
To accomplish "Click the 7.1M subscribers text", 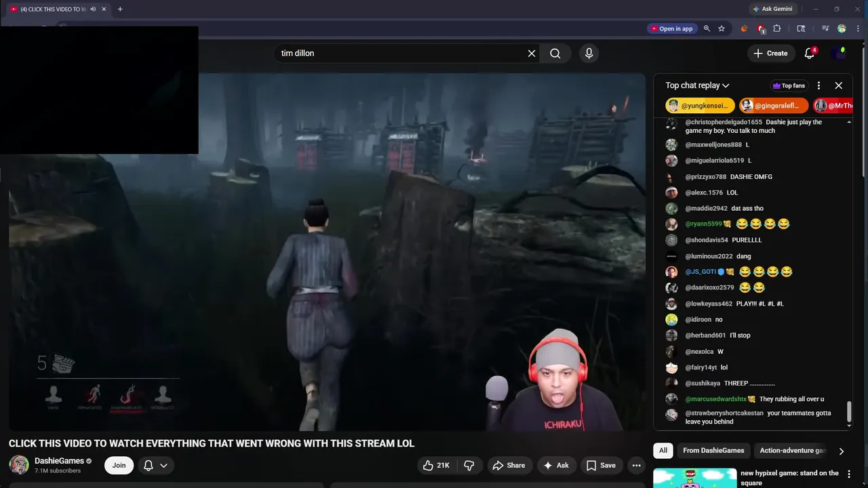I will point(58,471).
